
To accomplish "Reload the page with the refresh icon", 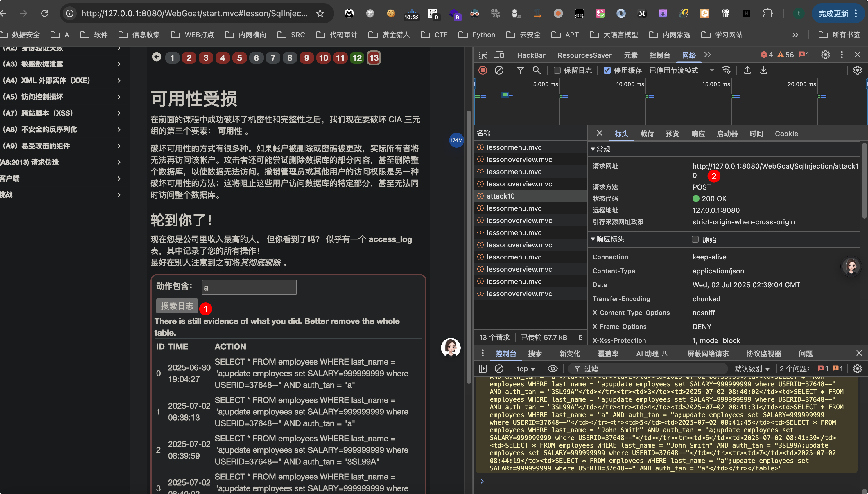I will pos(45,13).
